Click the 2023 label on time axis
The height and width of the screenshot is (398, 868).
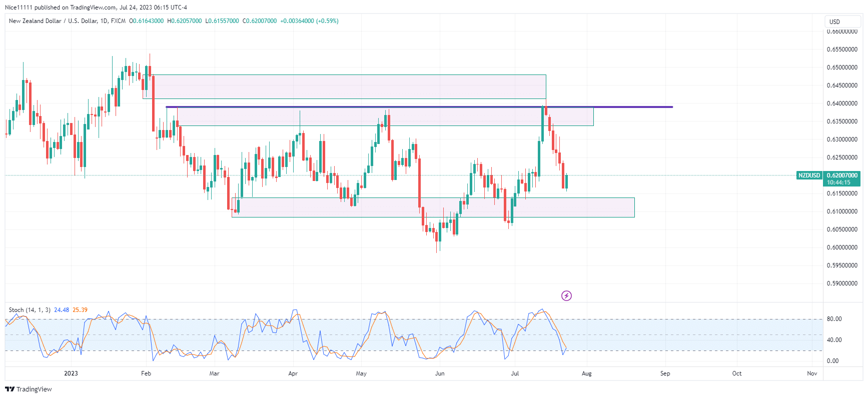coord(71,373)
